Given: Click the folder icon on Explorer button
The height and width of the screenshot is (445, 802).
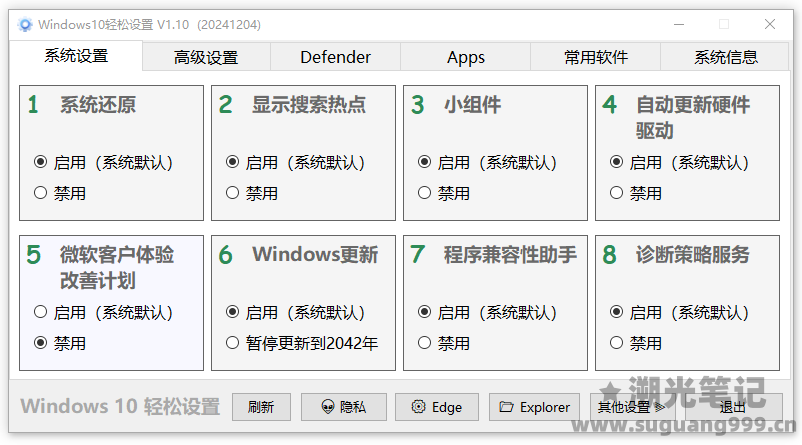Looking at the screenshot, I should [506, 407].
